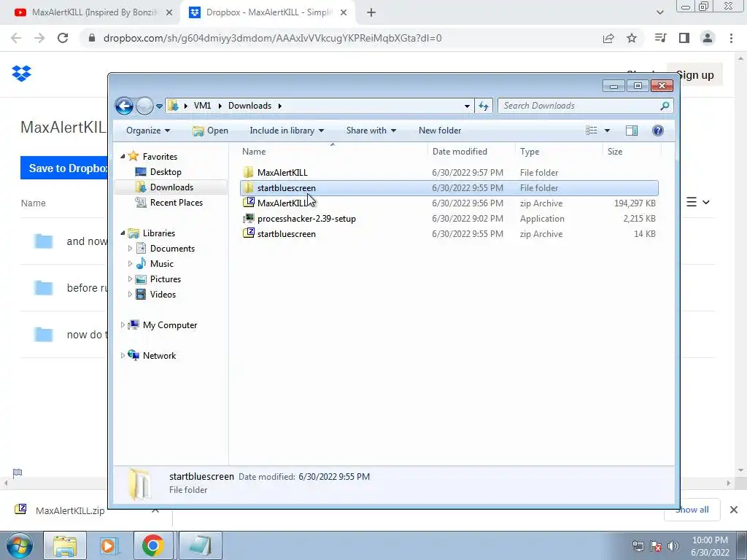Open the view options dropdown arrow

click(x=607, y=131)
